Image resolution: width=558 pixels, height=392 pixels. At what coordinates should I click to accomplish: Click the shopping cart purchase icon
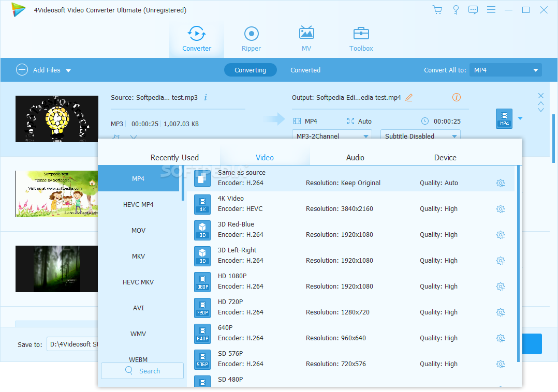tap(437, 10)
